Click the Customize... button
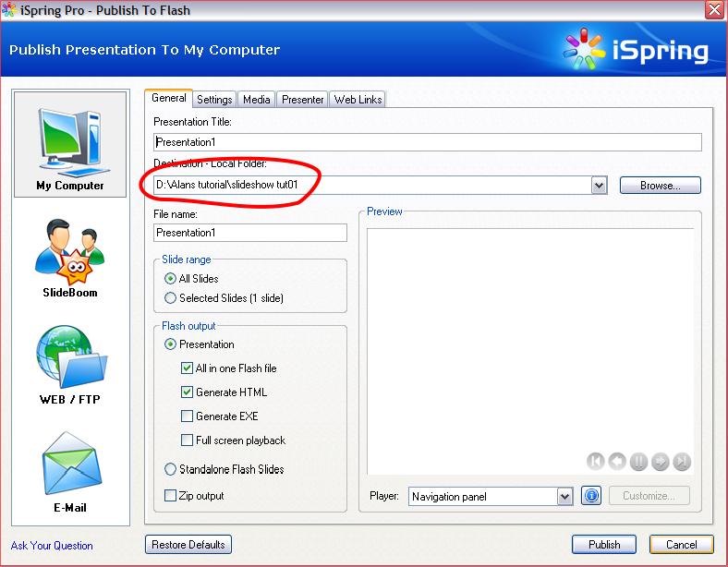The image size is (728, 567). (649, 496)
